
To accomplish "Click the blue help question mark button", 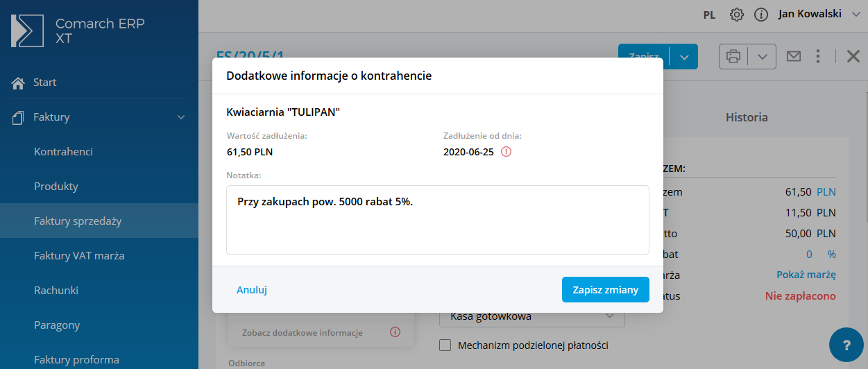I will (846, 345).
